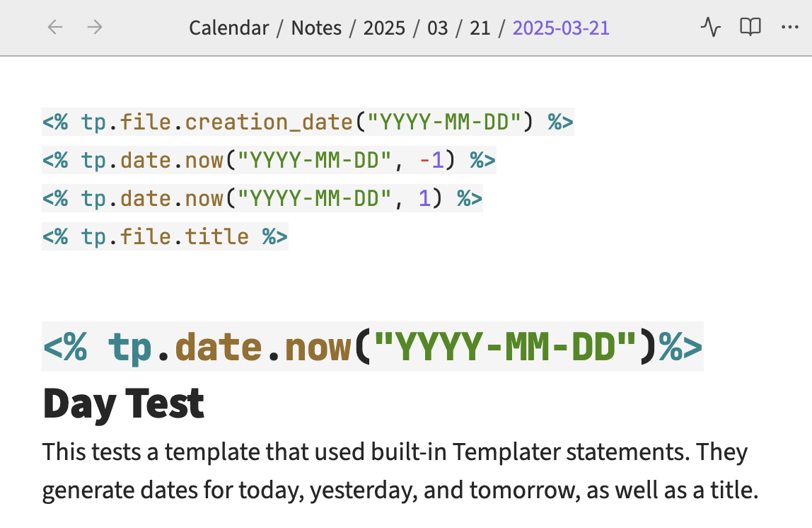Place cursor on the tp.file.title line
The image size is (812, 528).
click(x=165, y=236)
